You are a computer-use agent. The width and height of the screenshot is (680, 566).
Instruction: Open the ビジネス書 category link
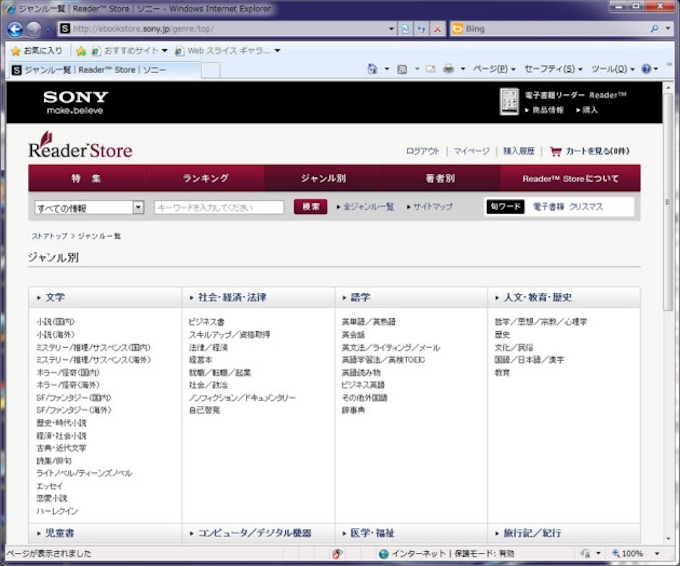[206, 321]
